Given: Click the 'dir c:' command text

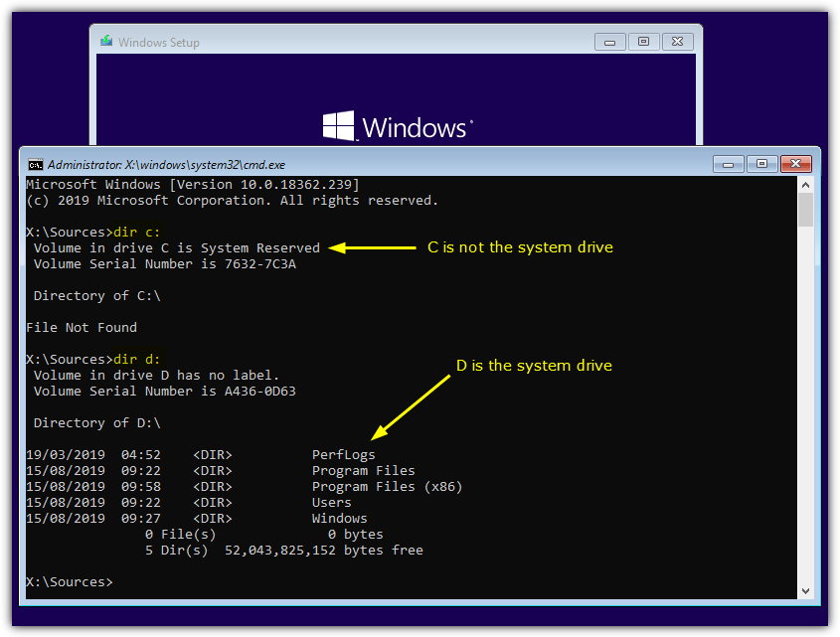Looking at the screenshot, I should tap(136, 232).
